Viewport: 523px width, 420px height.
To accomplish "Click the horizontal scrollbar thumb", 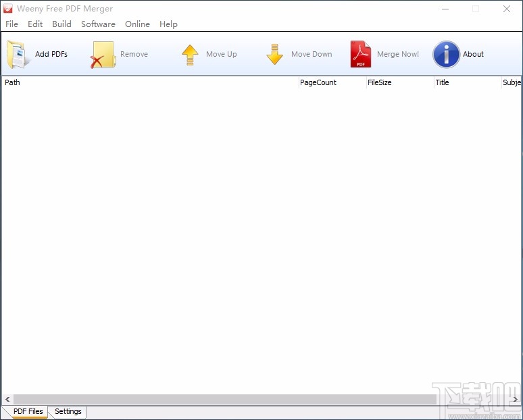I will pos(225,399).
